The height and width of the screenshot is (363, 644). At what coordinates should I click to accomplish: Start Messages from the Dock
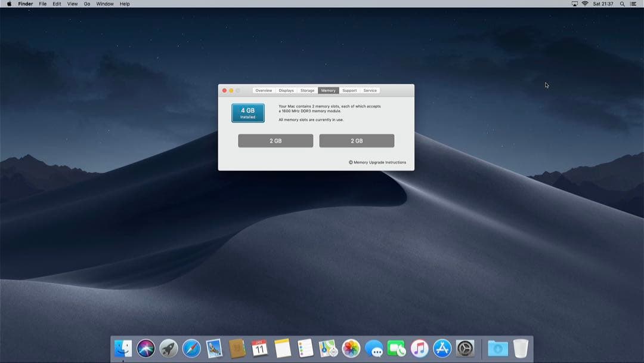[374, 348]
